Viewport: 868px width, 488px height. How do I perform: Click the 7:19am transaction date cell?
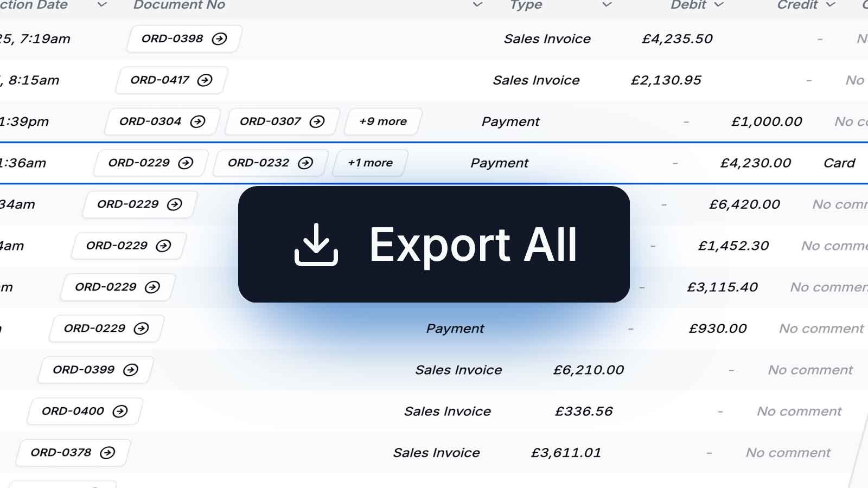[x=35, y=39]
